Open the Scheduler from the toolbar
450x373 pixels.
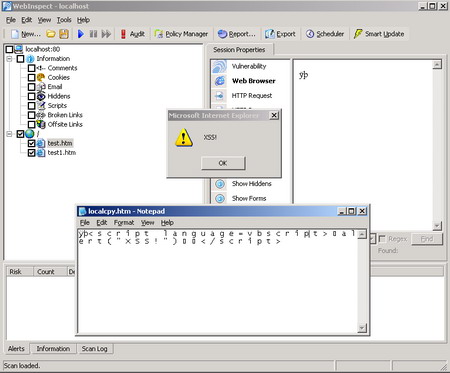(x=325, y=34)
